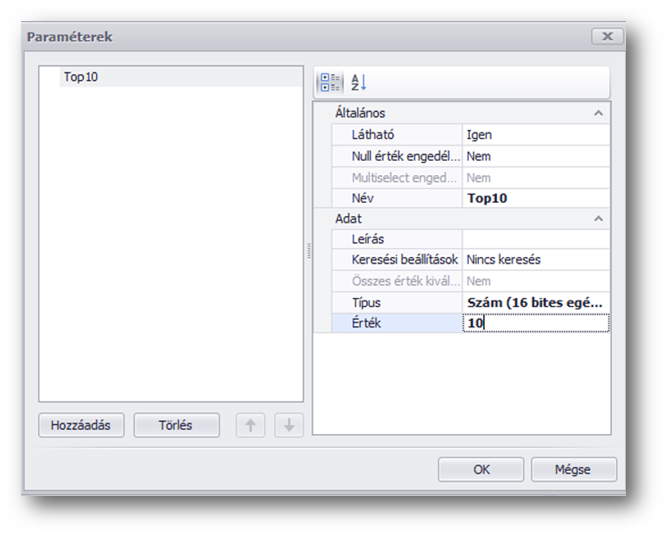
Task: Click the Érték field containing 10
Action: (x=535, y=324)
